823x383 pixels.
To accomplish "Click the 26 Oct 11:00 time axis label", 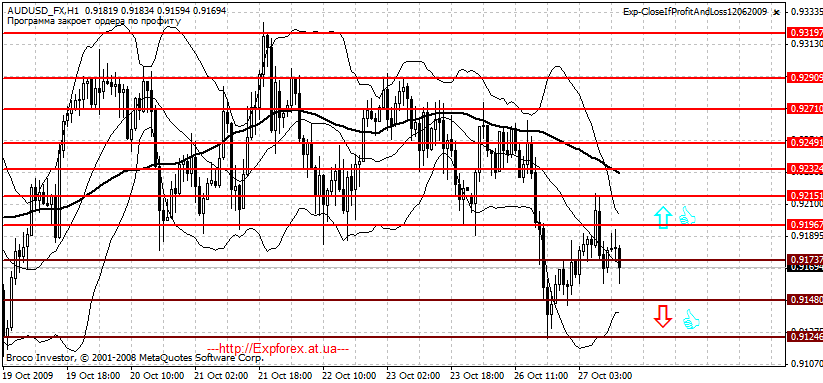I will pyautogui.click(x=542, y=376).
